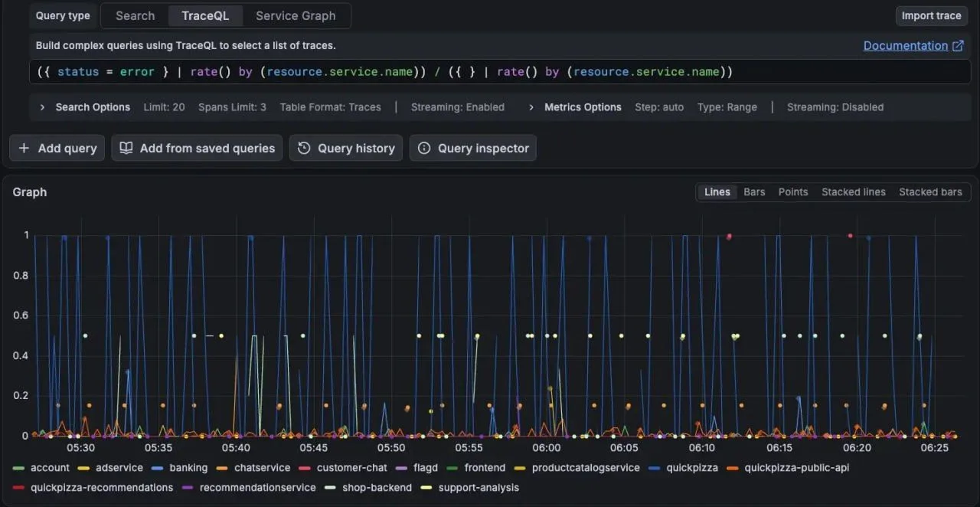980x507 pixels.
Task: Click the 0.6 y-axis label
Action: (x=21, y=316)
